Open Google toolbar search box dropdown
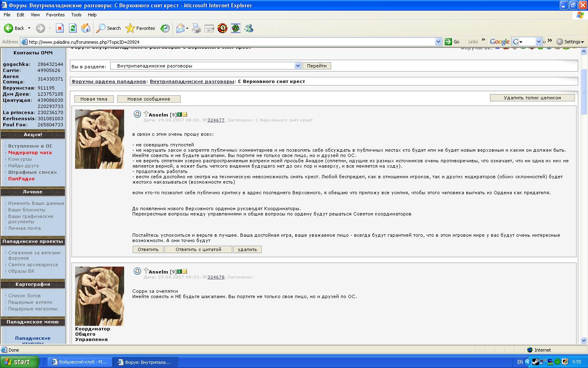The height and width of the screenshot is (368, 588). [x=539, y=42]
